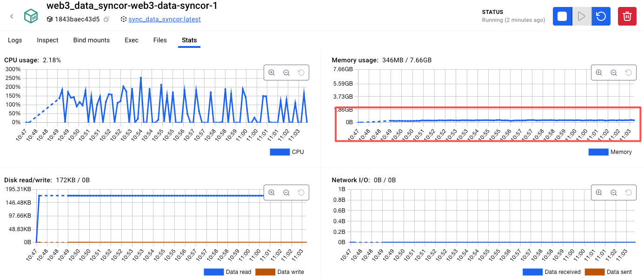Zoom out on the Memory usage chart
Viewport: 644px width, 279px height.
coord(614,73)
